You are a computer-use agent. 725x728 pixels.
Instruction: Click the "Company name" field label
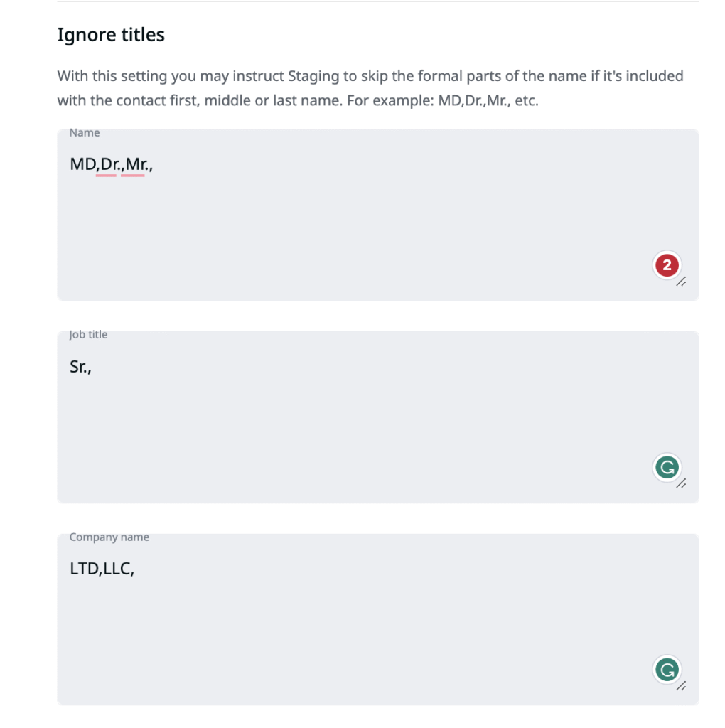[x=109, y=537]
